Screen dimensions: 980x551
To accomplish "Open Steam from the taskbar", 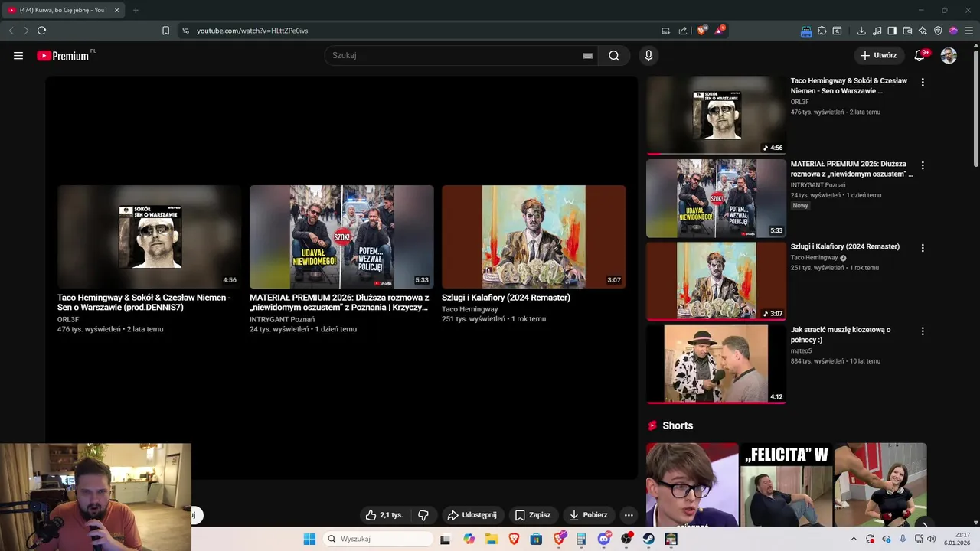I will click(x=648, y=539).
